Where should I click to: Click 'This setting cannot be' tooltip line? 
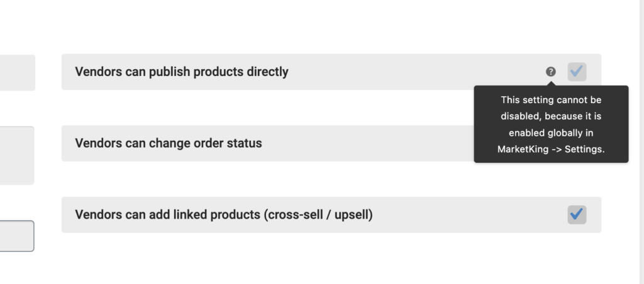[x=551, y=100]
